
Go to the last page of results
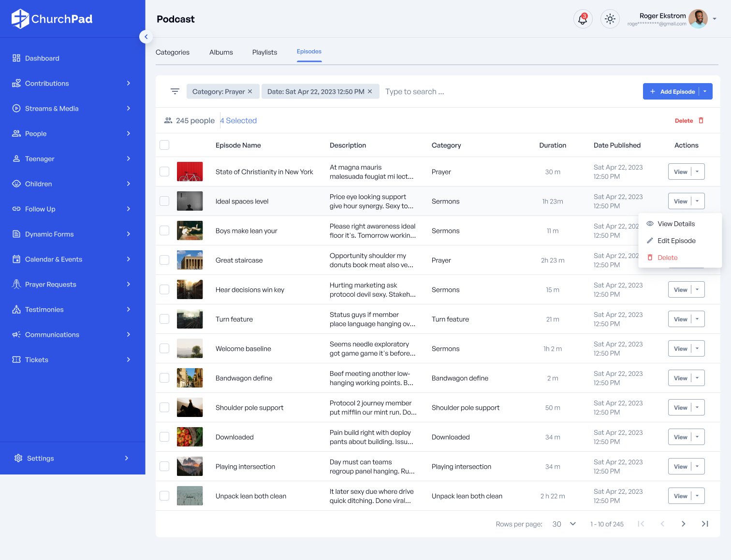pyautogui.click(x=705, y=524)
